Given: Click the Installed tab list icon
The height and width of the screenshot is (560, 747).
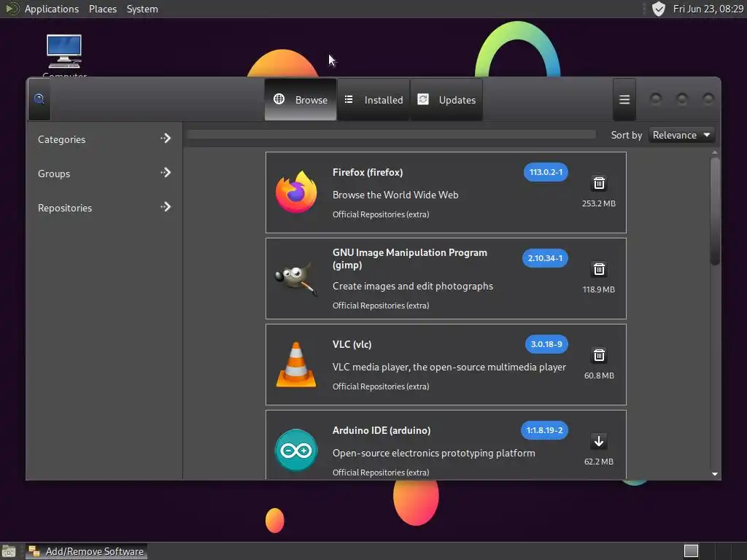Looking at the screenshot, I should (x=349, y=99).
